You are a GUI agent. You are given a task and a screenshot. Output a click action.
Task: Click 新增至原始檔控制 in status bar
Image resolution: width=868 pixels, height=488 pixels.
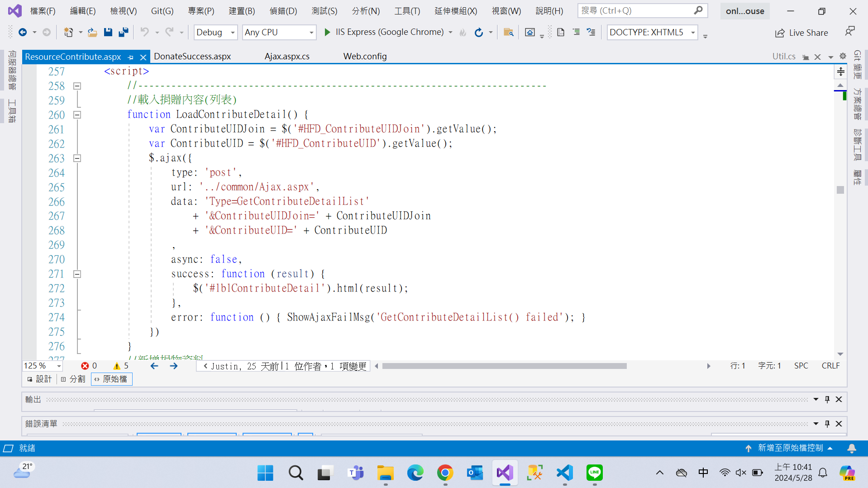790,448
